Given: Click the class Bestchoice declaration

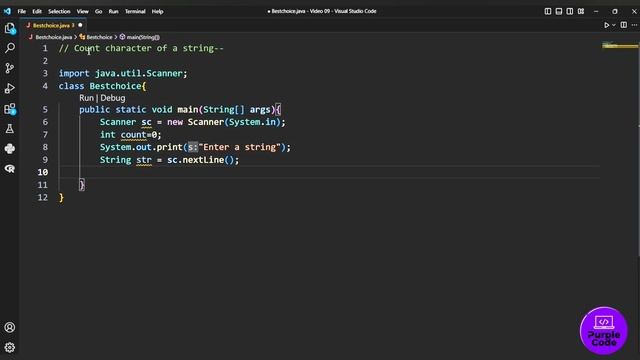Looking at the screenshot, I should point(102,86).
